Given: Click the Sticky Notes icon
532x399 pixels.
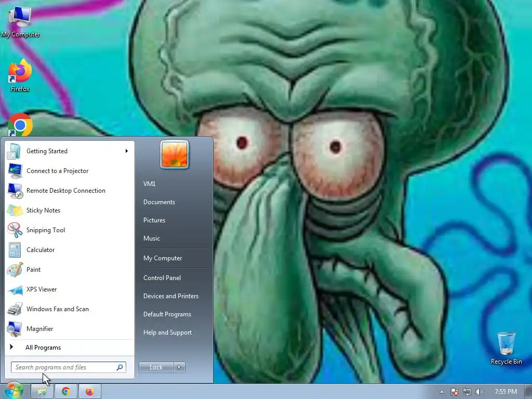Looking at the screenshot, I should (x=15, y=210).
